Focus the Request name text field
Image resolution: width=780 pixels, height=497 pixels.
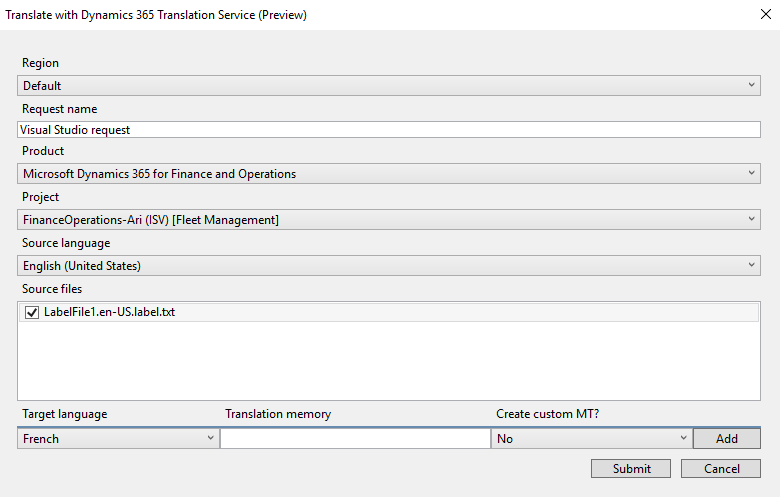pos(389,130)
